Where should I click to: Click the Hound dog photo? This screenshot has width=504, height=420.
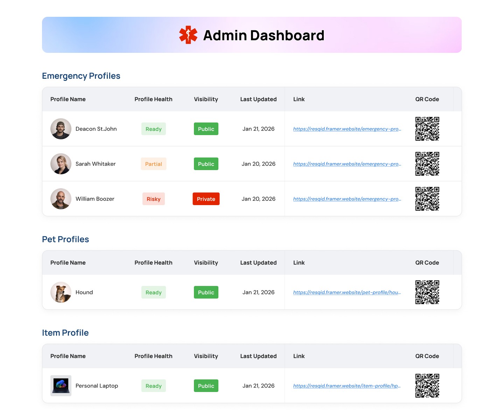(x=61, y=292)
